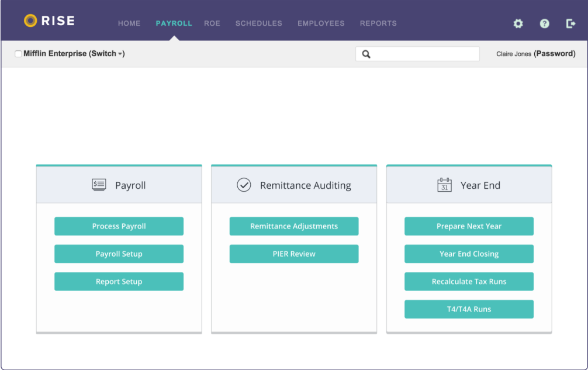
Task: Select the T4/T4A Runs button
Action: pyautogui.click(x=469, y=309)
